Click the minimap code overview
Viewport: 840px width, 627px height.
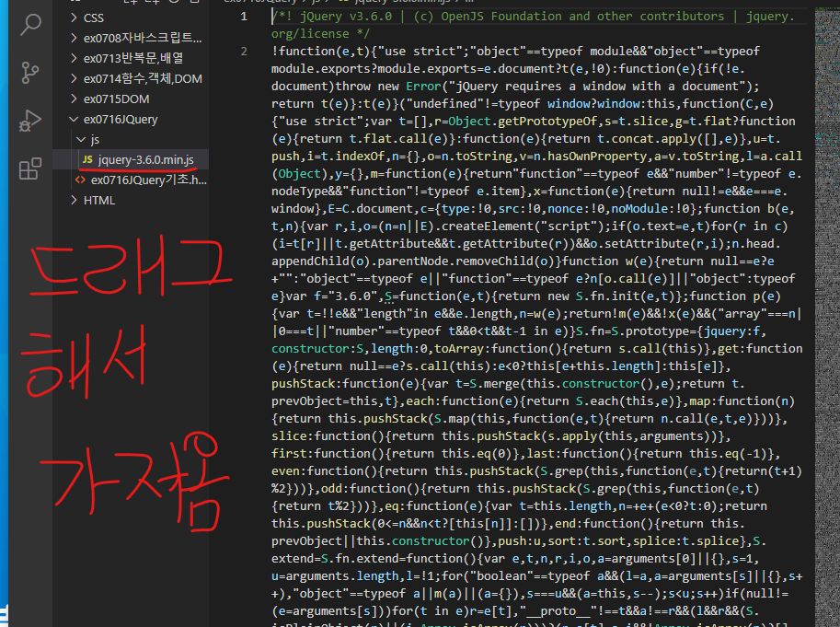827,316
